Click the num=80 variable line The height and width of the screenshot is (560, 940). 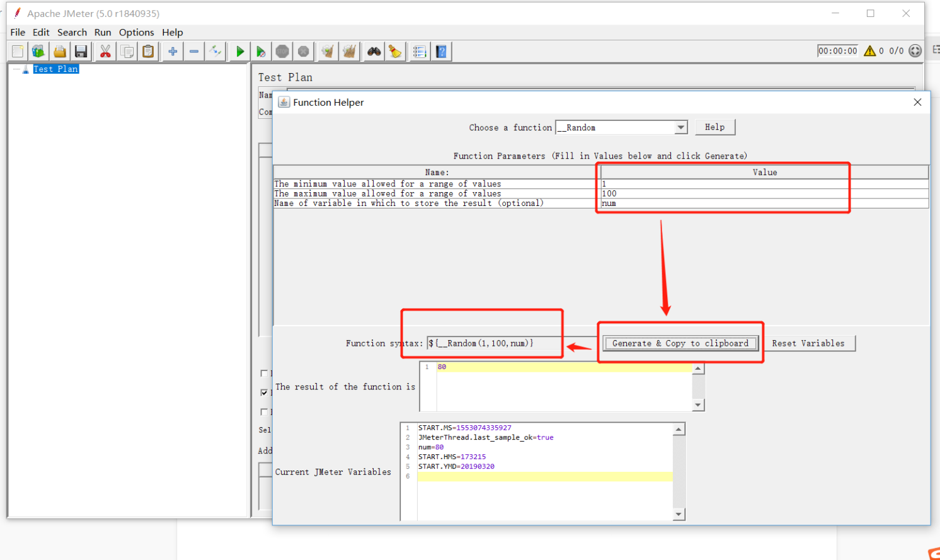[x=431, y=447]
